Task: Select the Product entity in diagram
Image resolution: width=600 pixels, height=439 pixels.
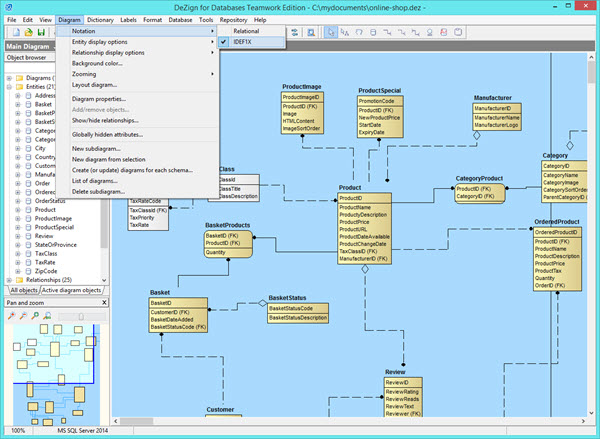Action: coord(364,228)
